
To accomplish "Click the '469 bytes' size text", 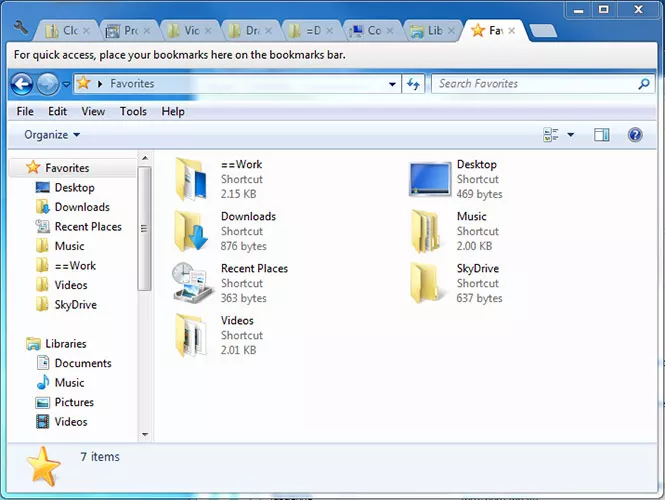I will [479, 194].
